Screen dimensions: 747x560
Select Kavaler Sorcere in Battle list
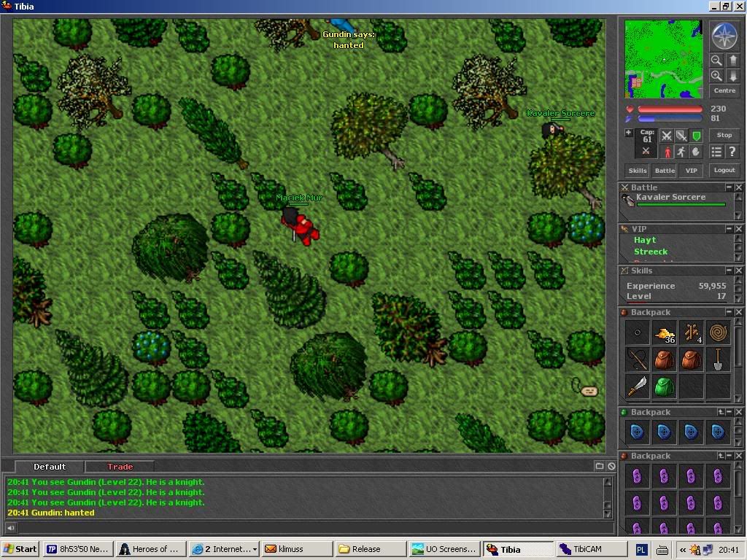676,200
